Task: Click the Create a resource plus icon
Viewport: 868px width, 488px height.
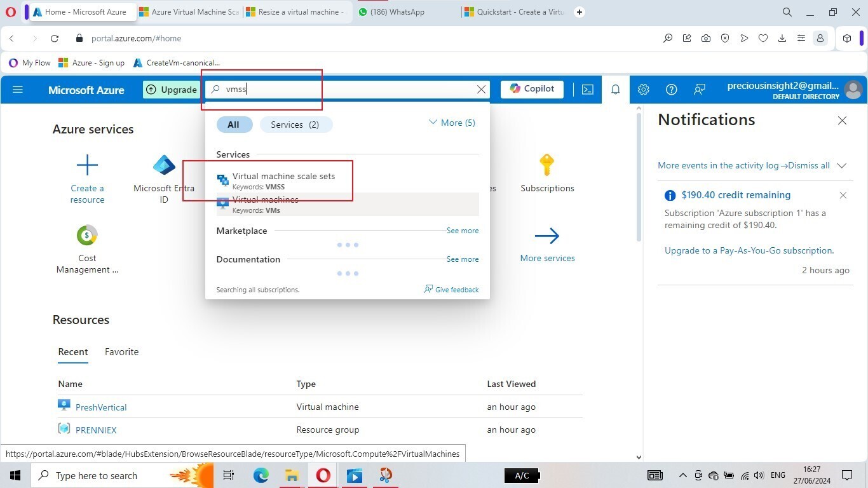Action: coord(87,165)
